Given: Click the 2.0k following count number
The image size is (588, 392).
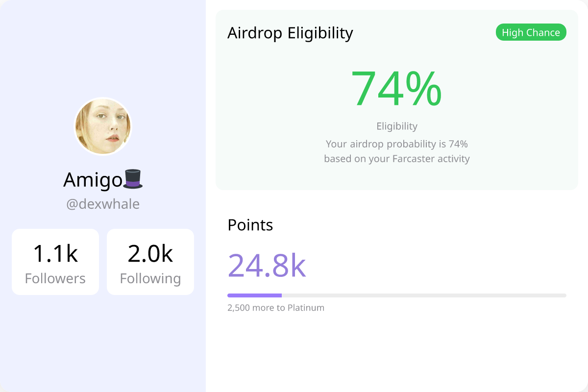Looking at the screenshot, I should click(150, 254).
